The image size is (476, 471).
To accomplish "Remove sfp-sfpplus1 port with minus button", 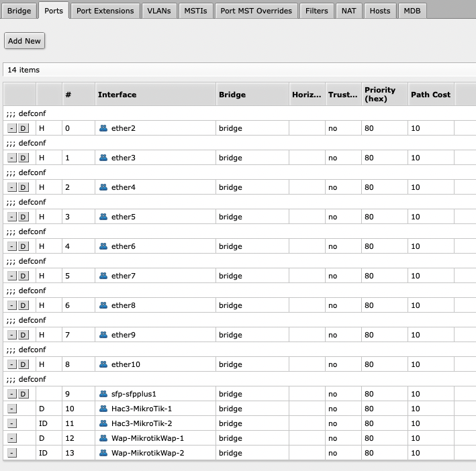I will click(12, 394).
